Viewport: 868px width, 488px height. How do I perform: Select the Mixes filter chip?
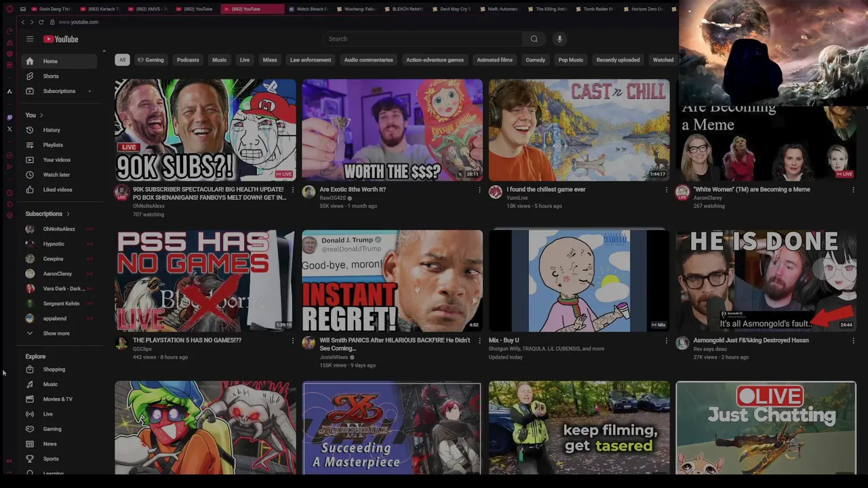pyautogui.click(x=270, y=60)
